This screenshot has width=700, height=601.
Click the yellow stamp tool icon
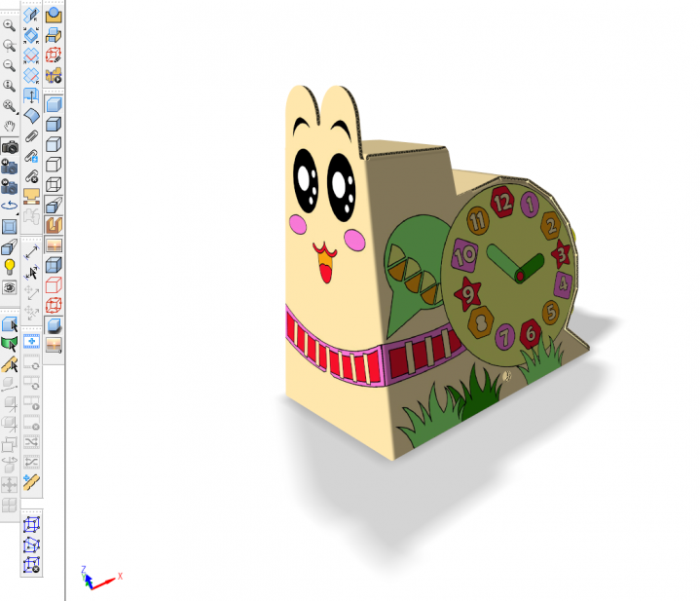click(x=31, y=196)
